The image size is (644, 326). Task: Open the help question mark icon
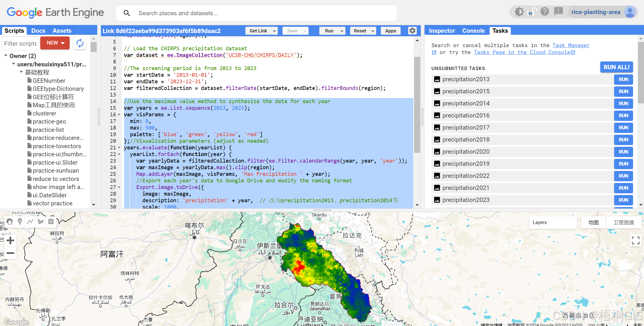[x=544, y=12]
